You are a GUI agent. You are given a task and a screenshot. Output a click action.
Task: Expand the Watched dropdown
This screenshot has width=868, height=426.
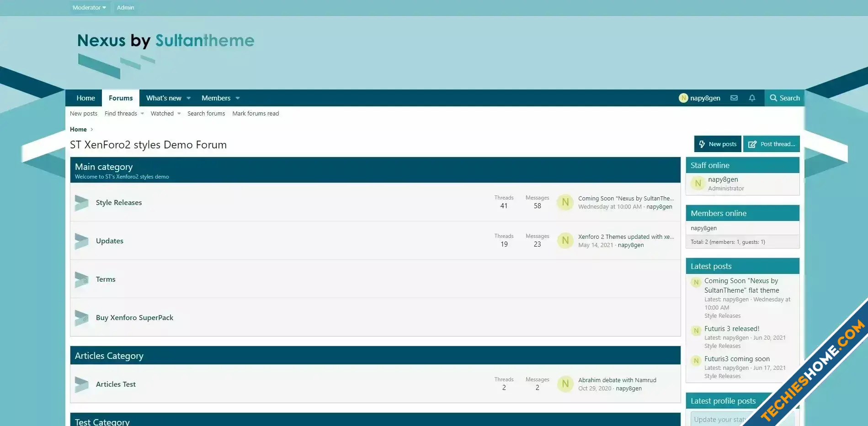[179, 114]
